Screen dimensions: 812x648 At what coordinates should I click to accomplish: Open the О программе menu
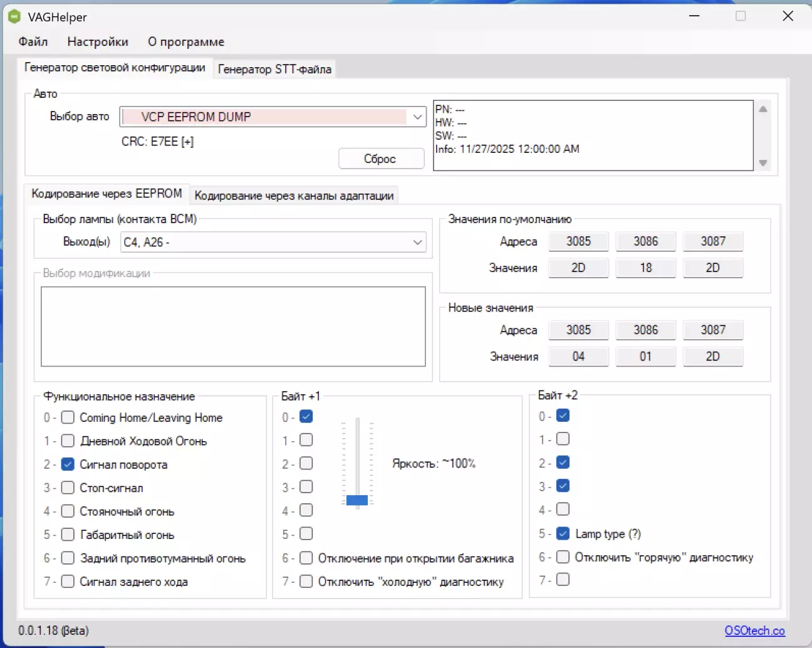[x=186, y=42]
